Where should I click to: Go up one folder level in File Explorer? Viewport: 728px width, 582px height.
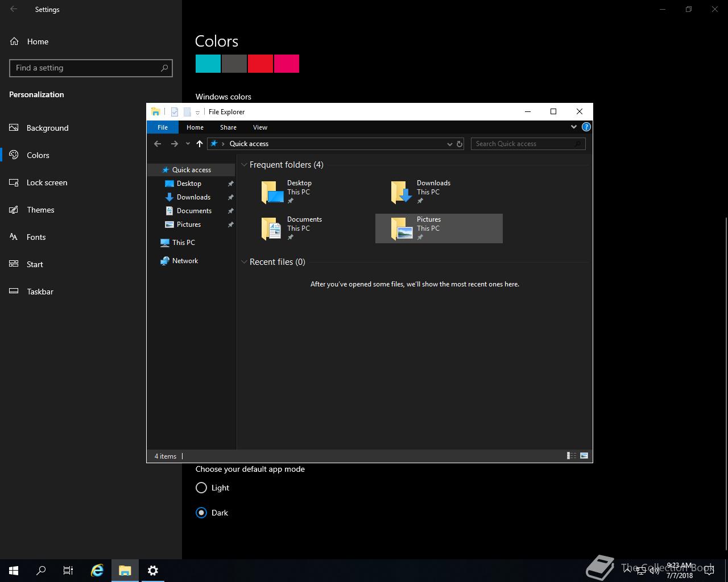pos(200,144)
